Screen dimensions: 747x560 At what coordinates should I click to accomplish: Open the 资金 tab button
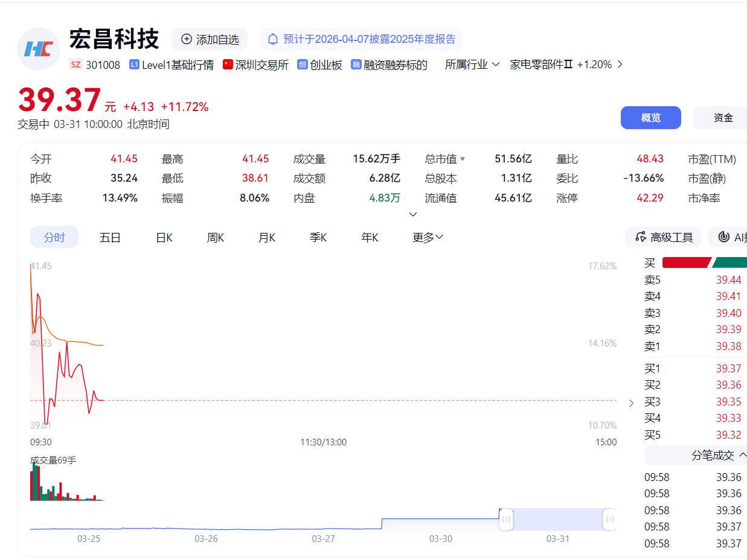coord(723,118)
